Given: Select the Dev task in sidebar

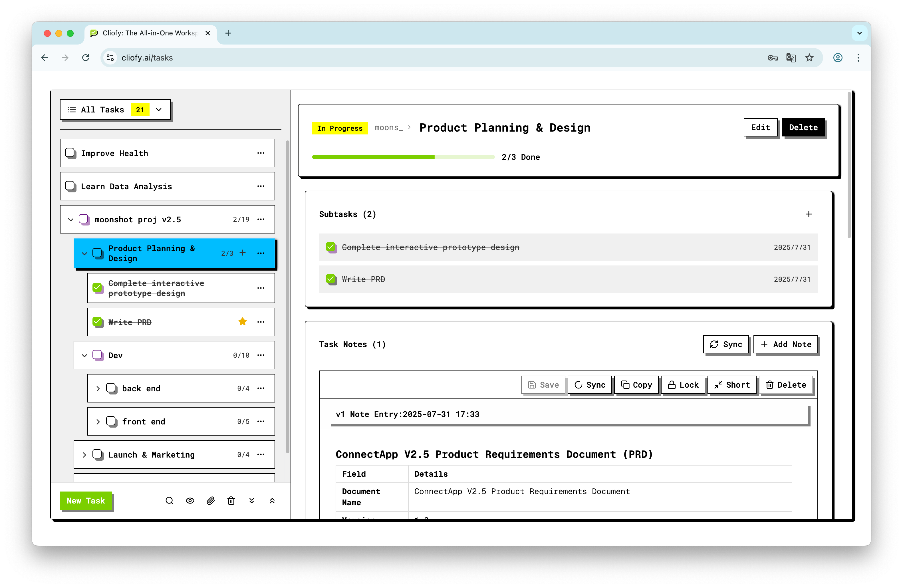Looking at the screenshot, I should 115,355.
